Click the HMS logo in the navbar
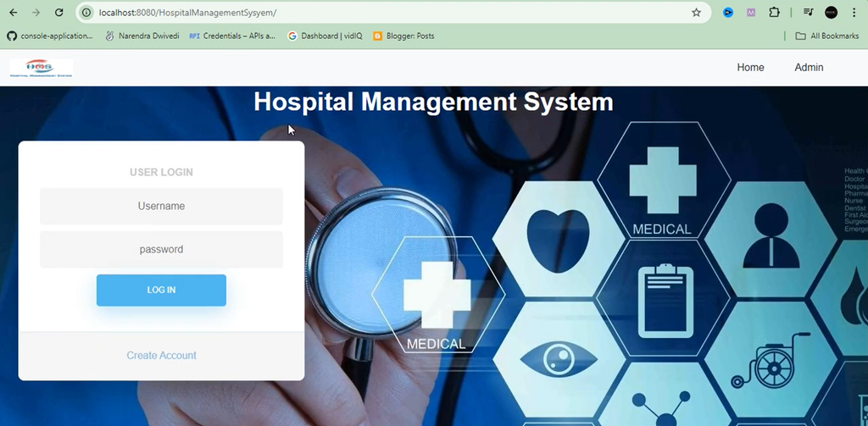 point(42,69)
